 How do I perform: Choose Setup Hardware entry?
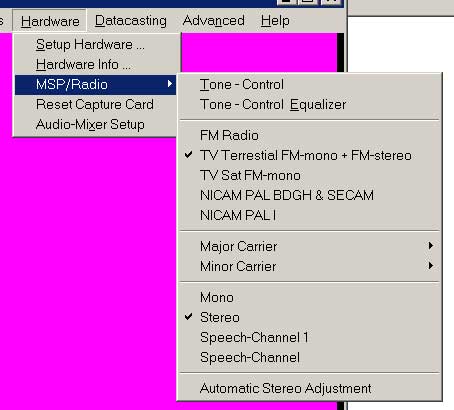pyautogui.click(x=96, y=45)
